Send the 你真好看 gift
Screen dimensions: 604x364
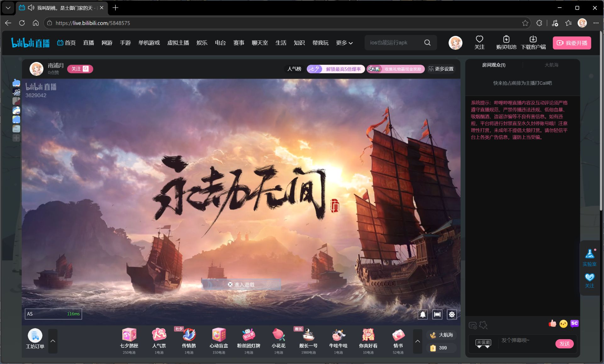pos(368,341)
